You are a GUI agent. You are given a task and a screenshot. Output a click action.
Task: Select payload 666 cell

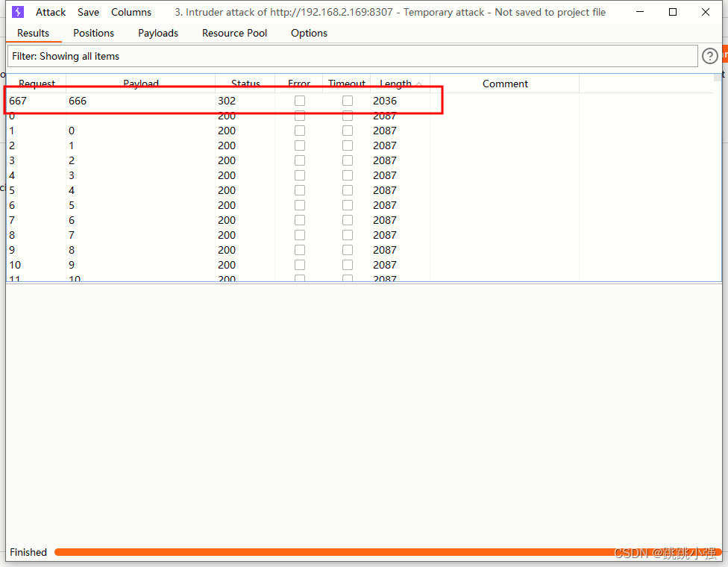[78, 101]
